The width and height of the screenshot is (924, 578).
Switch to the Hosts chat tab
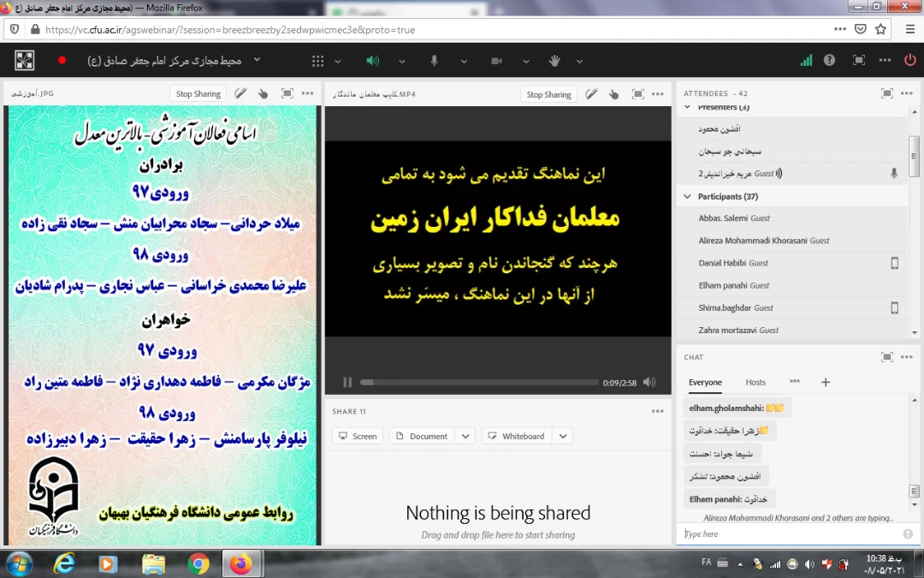pos(755,382)
